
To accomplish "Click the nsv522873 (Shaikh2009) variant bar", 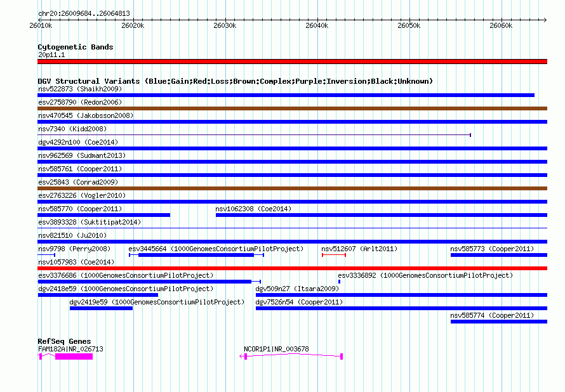I will [x=286, y=95].
